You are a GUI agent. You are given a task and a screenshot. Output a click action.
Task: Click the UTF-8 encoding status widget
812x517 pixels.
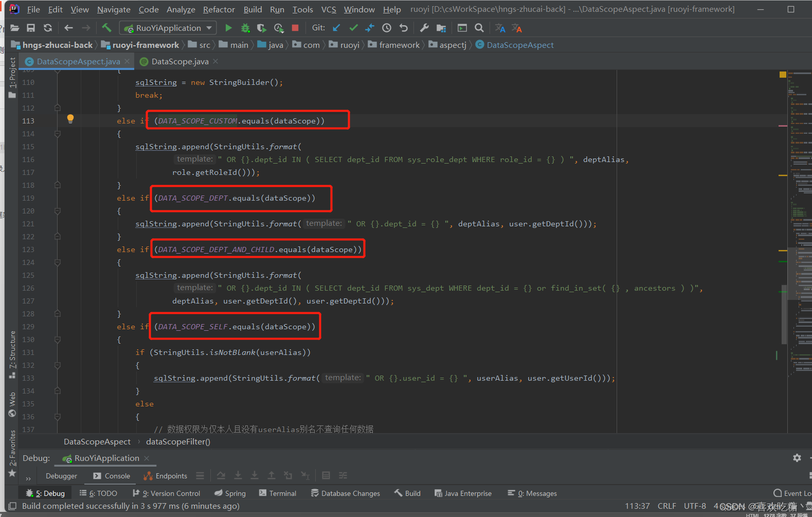pyautogui.click(x=695, y=506)
